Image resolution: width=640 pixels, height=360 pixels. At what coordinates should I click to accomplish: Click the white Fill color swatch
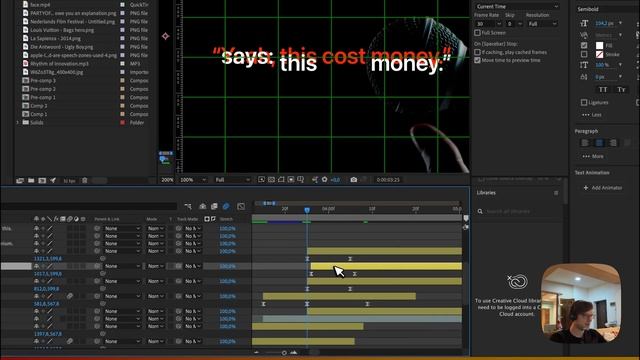(x=599, y=45)
